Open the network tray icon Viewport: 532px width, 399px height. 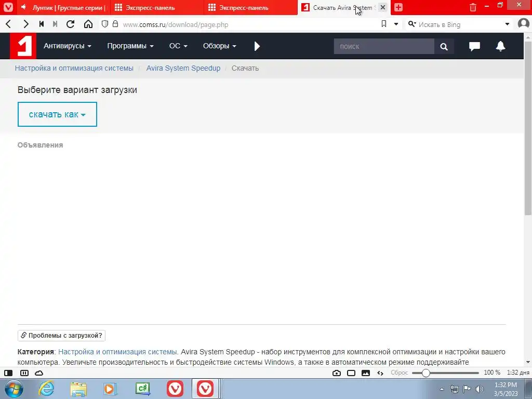click(x=454, y=389)
